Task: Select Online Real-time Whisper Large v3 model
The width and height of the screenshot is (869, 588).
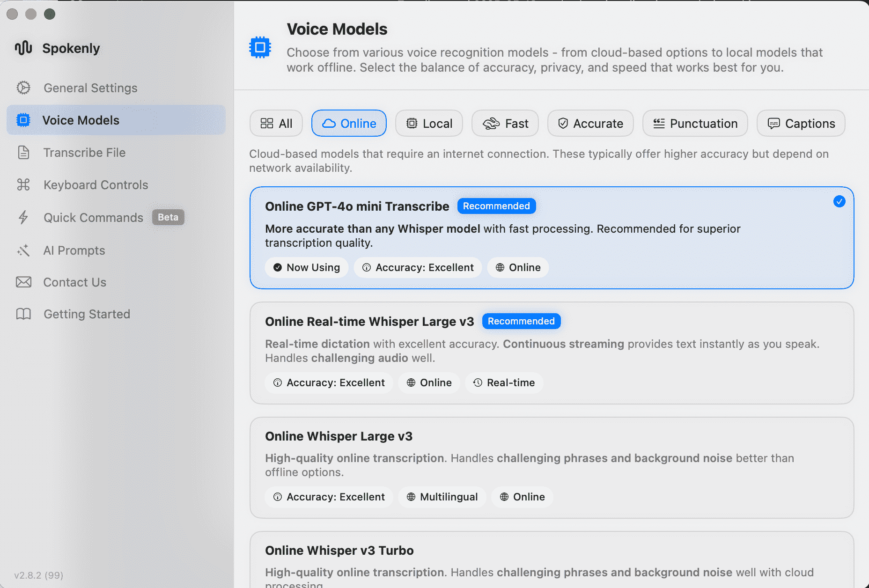Action: click(552, 353)
